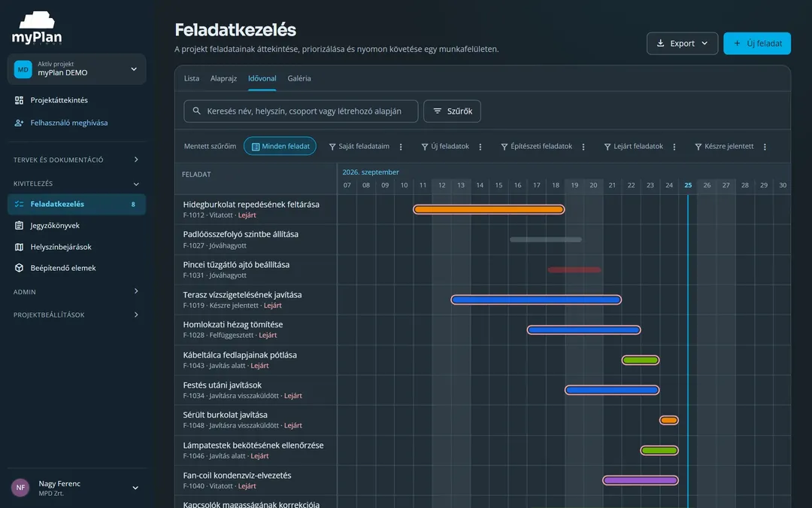Create a new task with Új feladat
Screen dimensions: 812x508
pos(757,44)
